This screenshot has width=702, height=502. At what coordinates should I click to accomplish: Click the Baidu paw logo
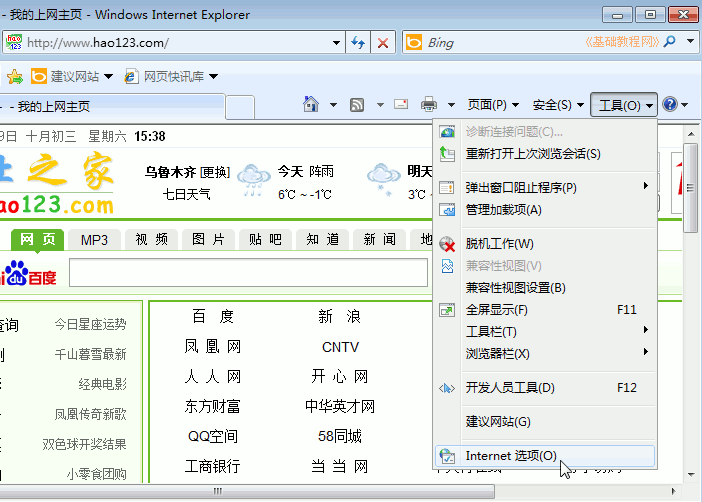pyautogui.click(x=16, y=272)
